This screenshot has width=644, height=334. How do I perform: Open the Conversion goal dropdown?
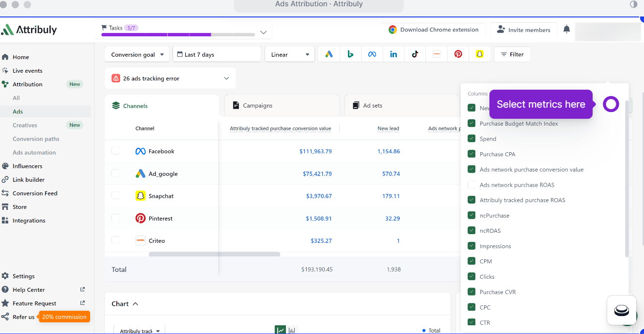[137, 54]
